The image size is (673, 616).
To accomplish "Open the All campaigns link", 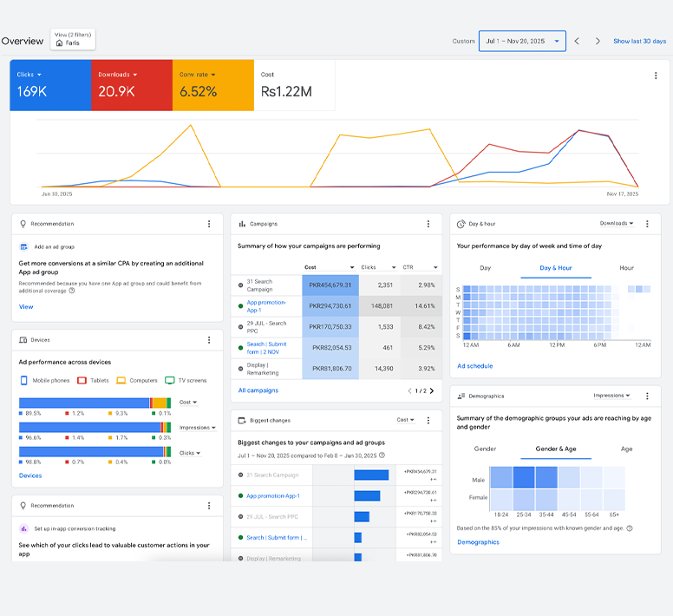I will [258, 390].
